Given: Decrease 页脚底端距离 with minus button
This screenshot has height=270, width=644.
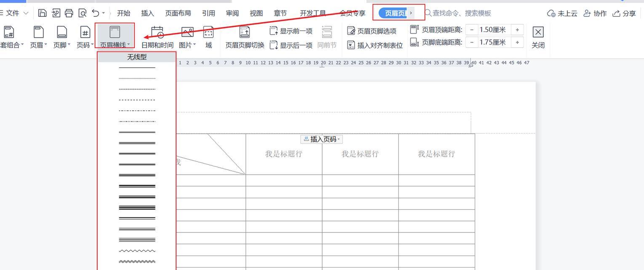Looking at the screenshot, I should pos(472,42).
